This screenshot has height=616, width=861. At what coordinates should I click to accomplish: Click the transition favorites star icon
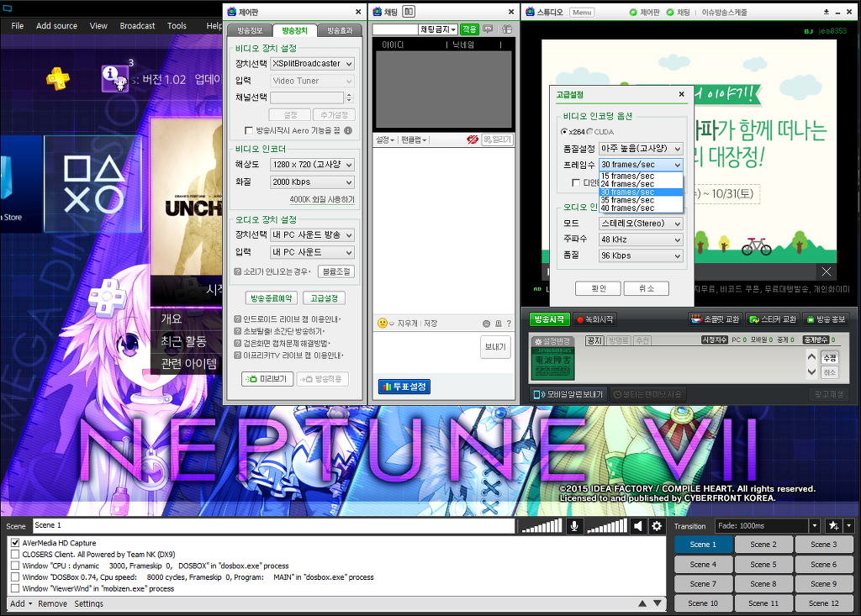833,526
